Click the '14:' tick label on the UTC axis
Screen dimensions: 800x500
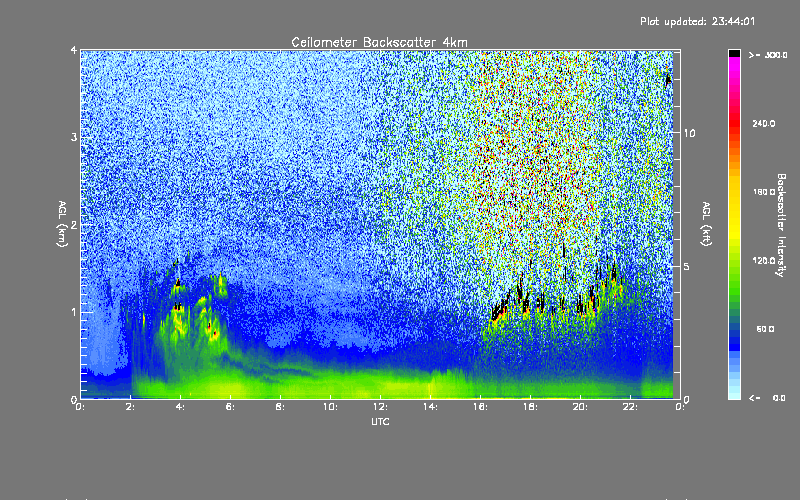tap(430, 407)
